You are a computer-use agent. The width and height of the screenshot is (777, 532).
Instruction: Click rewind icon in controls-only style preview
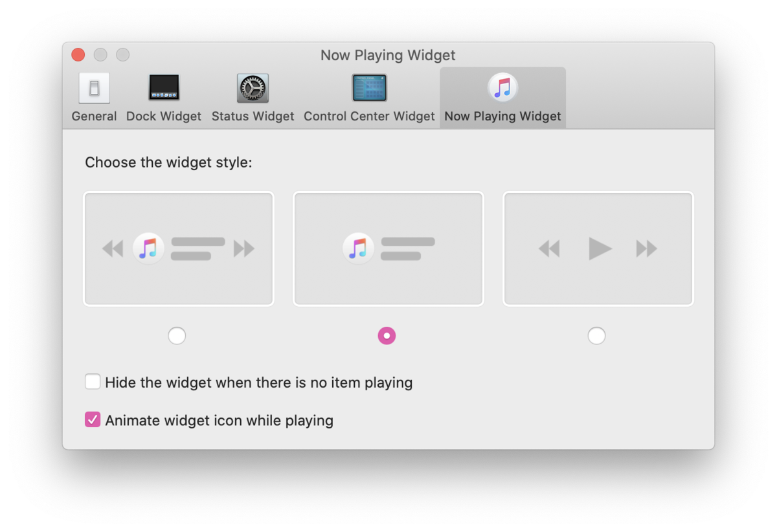[x=549, y=249]
